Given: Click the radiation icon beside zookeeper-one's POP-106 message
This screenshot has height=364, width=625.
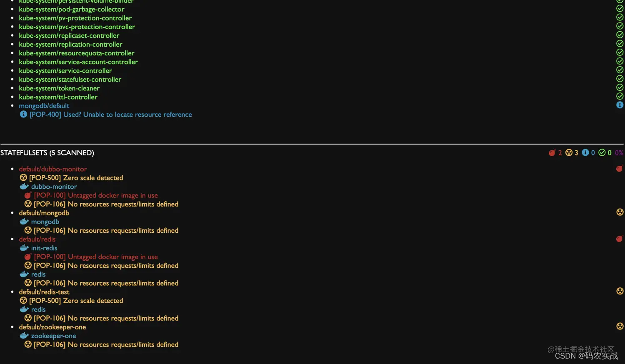Looking at the screenshot, I should (x=28, y=344).
